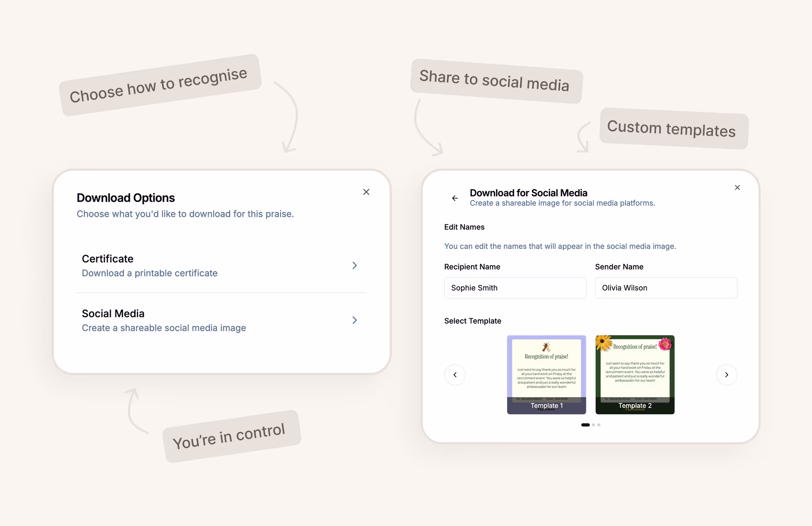Open the Certificate row chevron

tap(354, 265)
